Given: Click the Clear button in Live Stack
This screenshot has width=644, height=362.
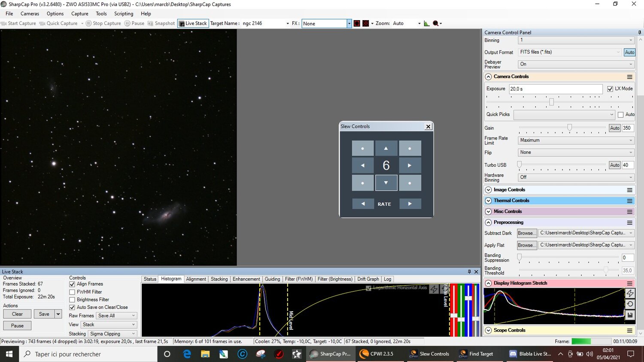Looking at the screenshot, I should coord(17,314).
